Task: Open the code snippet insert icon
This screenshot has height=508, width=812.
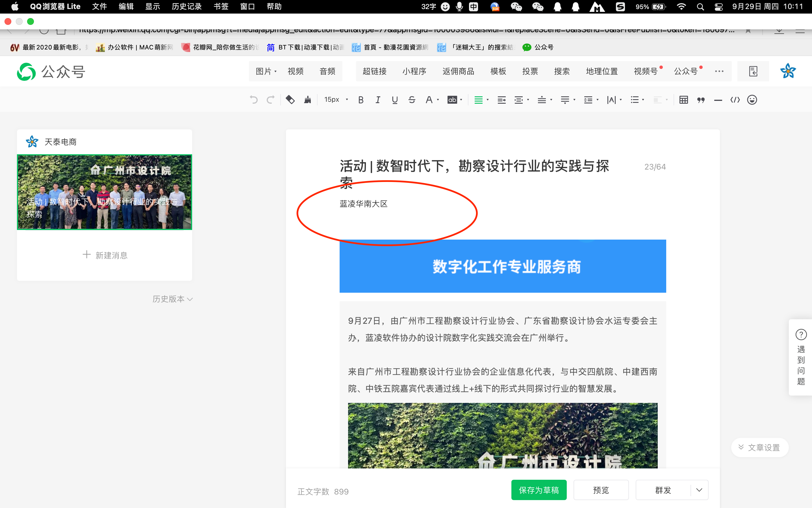Action: pos(735,100)
